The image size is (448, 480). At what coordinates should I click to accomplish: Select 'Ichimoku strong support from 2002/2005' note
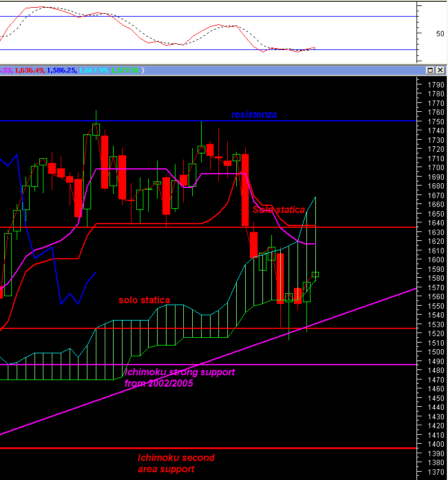pyautogui.click(x=180, y=378)
